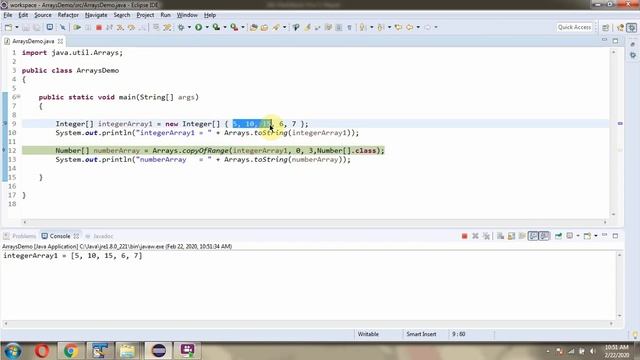Click the console Terminate red square
Image resolution: width=640 pixels, height=360 pixels.
coord(464,236)
